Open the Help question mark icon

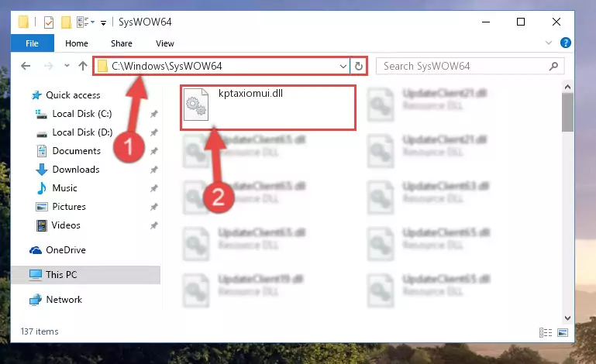click(566, 43)
